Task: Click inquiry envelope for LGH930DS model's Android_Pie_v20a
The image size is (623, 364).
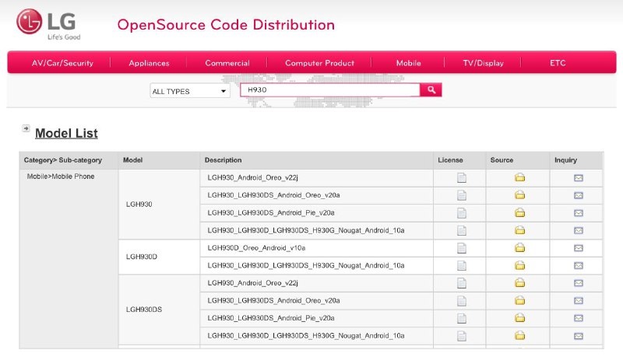Action: pyautogui.click(x=579, y=318)
